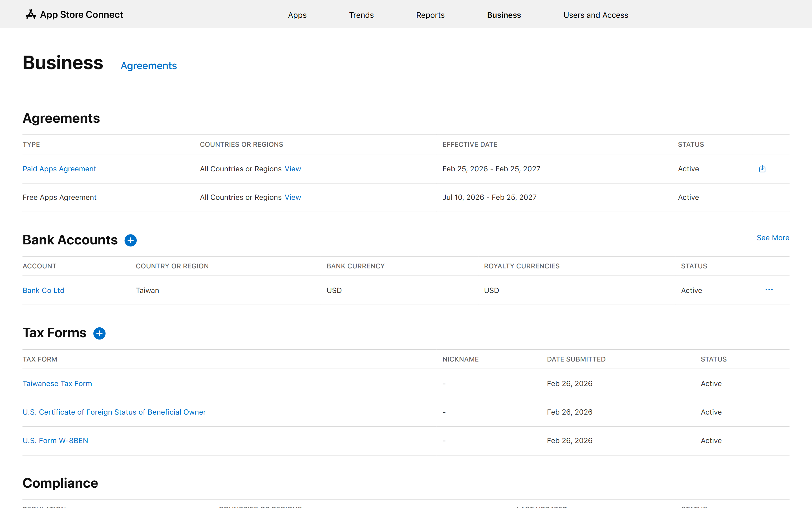Open the Taiwanese Tax Form

coord(58,384)
